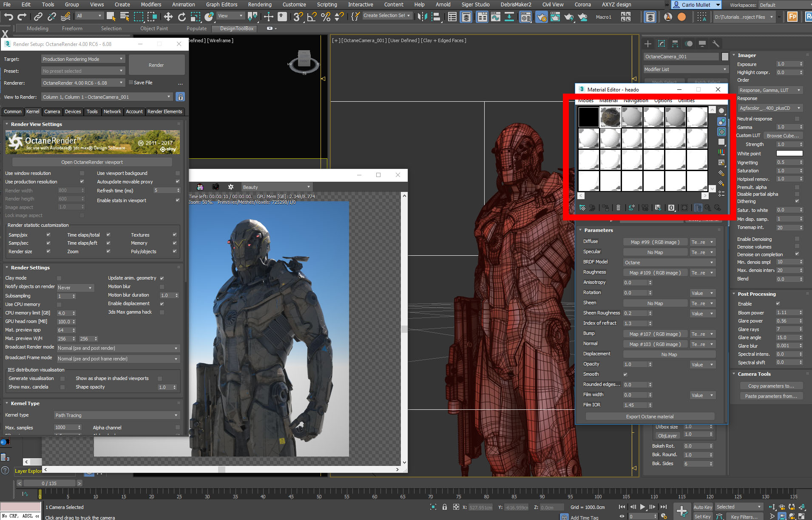Click Export Octane material button
Image resolution: width=812 pixels, height=520 pixels.
[x=650, y=417]
